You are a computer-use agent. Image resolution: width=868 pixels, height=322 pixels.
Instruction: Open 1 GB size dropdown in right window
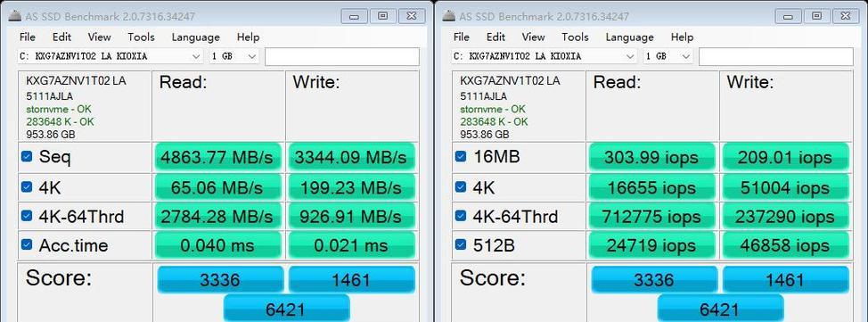668,56
